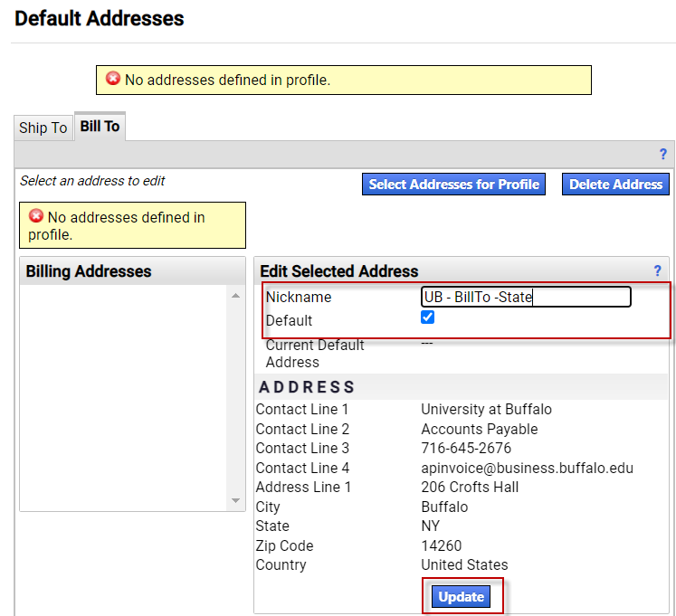676x616 pixels.
Task: Click the red error icon in top banner
Action: pos(113,80)
